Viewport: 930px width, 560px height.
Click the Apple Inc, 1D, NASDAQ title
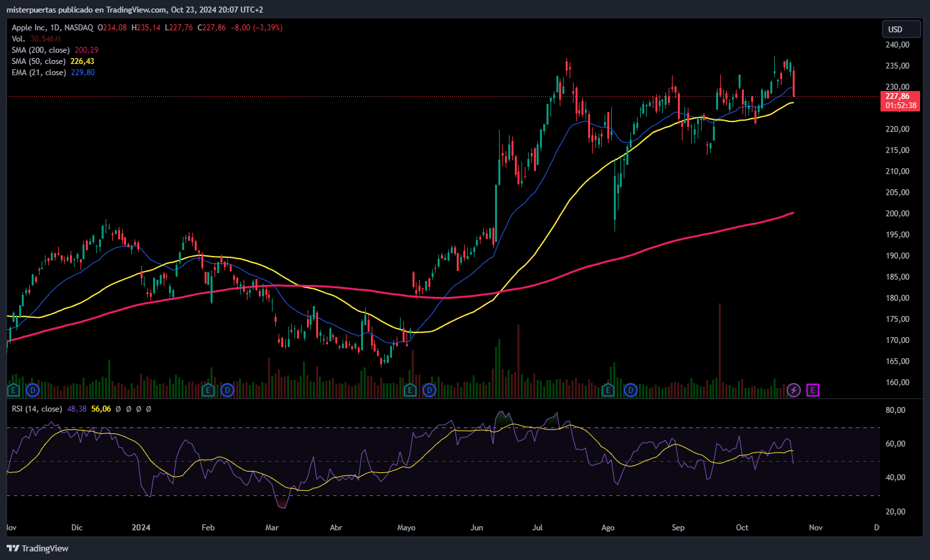tap(52, 28)
